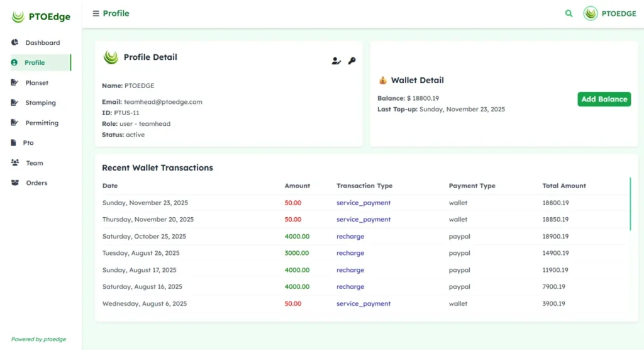Image resolution: width=644 pixels, height=350 pixels.
Task: Click total amount 18850.19
Action: [555, 220]
